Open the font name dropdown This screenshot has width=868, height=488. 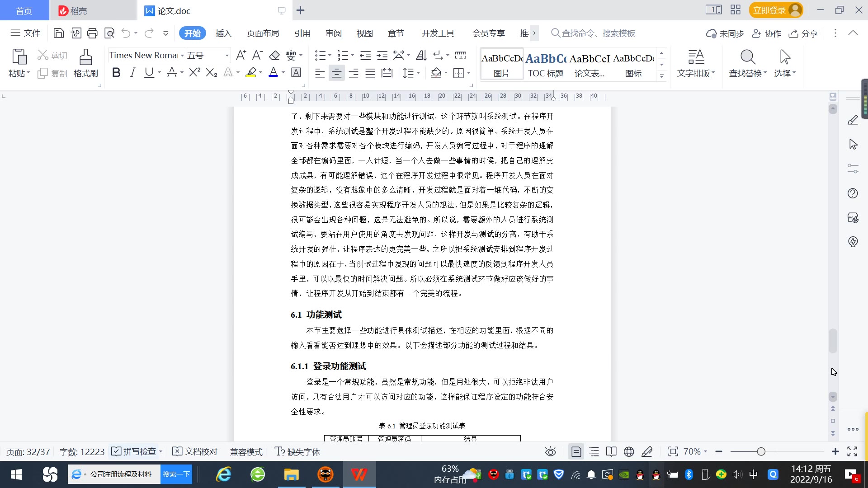point(182,56)
